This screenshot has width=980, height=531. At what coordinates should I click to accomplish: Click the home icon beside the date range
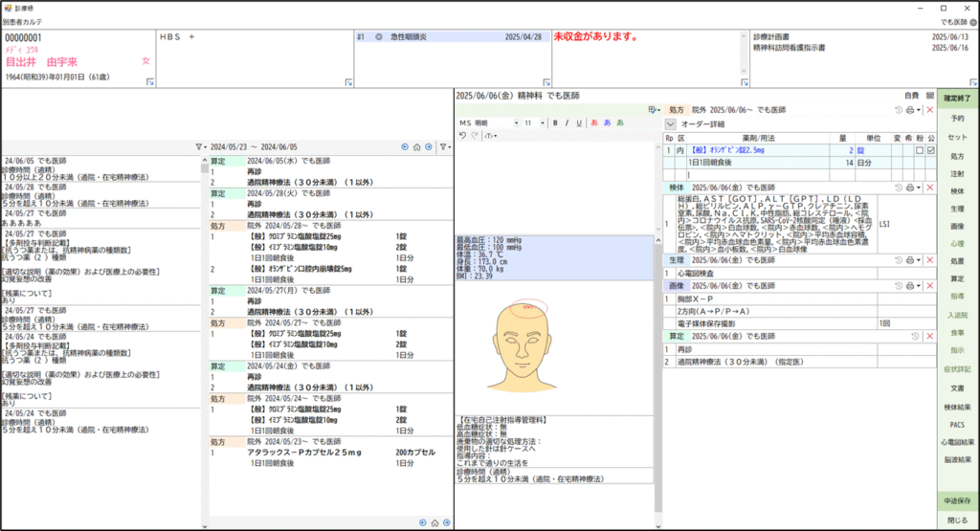[x=416, y=147]
